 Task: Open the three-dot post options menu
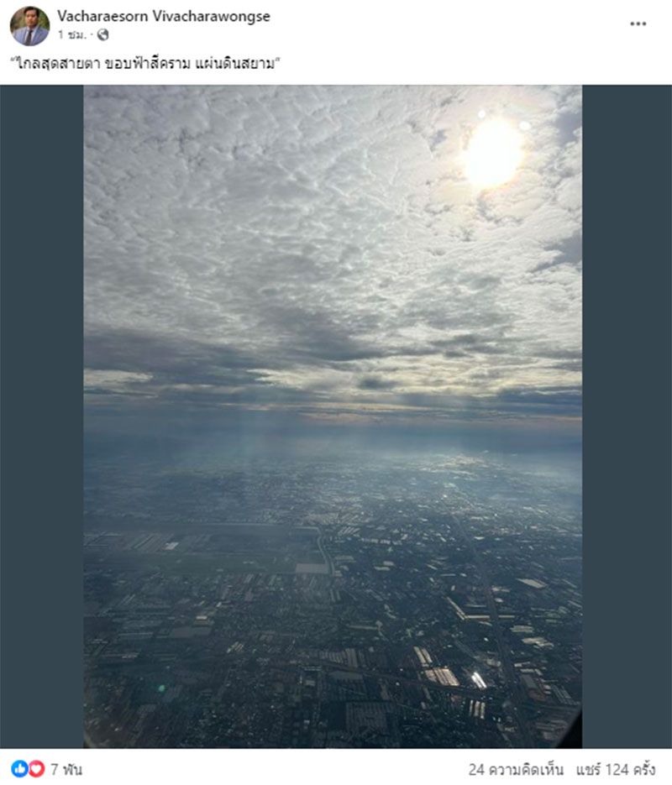638,24
